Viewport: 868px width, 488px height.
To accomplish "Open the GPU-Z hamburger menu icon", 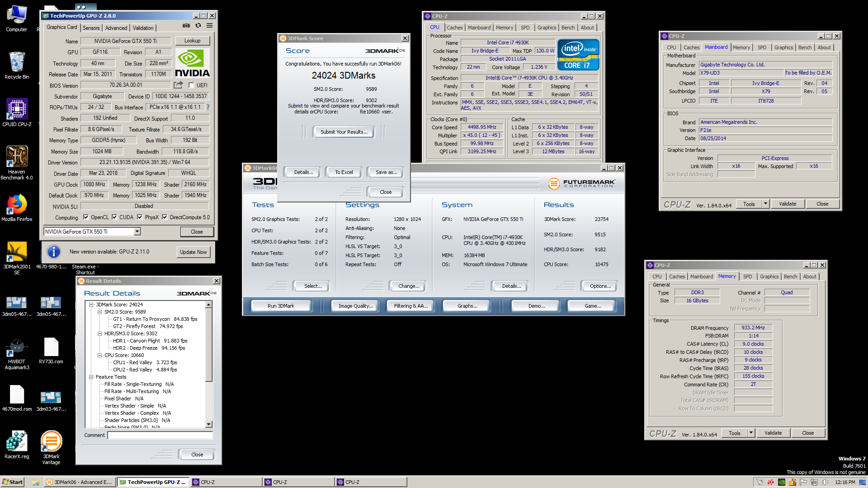I will click(x=210, y=26).
